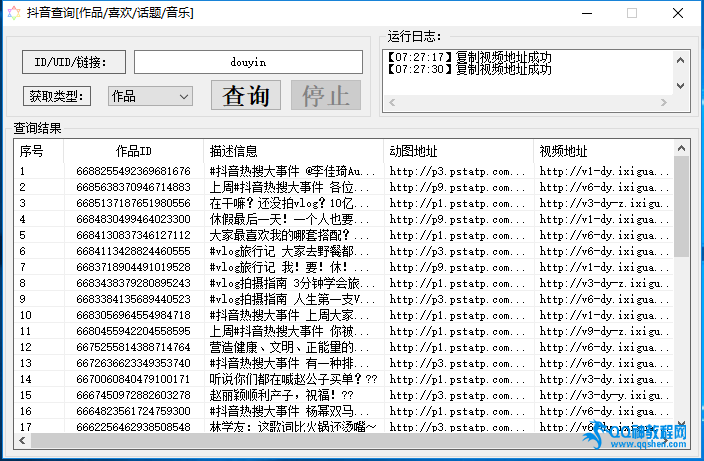Click the application icon in the title bar
Viewport: 704px width, 461px height.
14,13
